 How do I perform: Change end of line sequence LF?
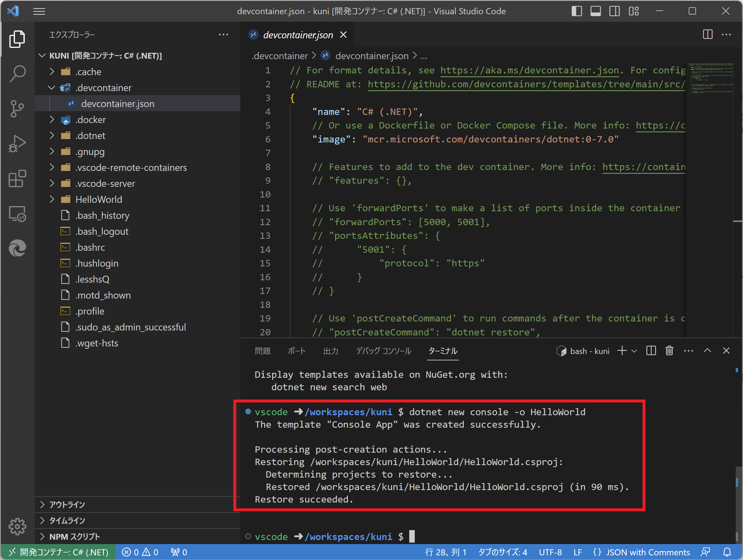coord(577,552)
